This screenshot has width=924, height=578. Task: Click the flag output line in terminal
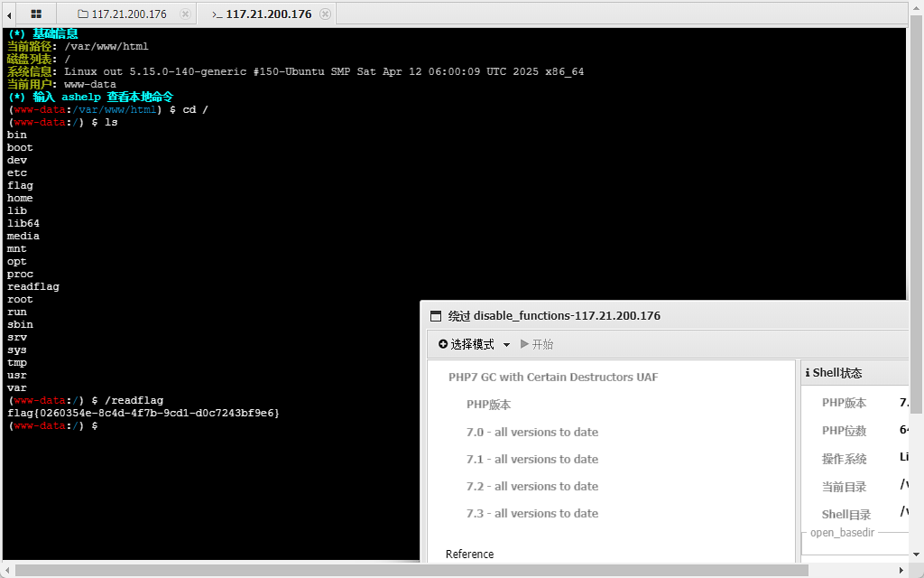143,413
